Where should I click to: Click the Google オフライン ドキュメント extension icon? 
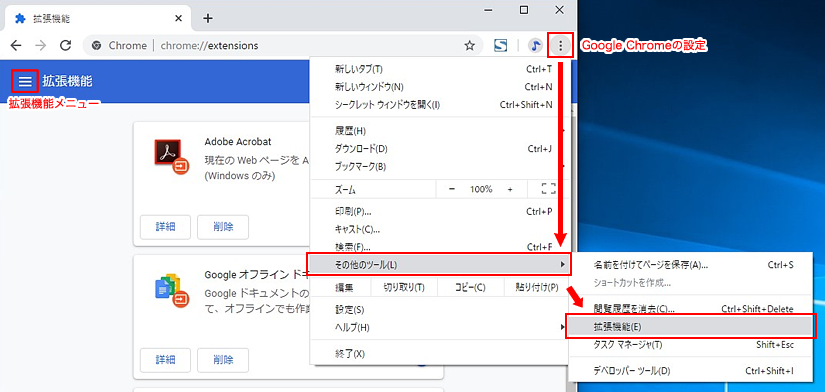pyautogui.click(x=172, y=290)
